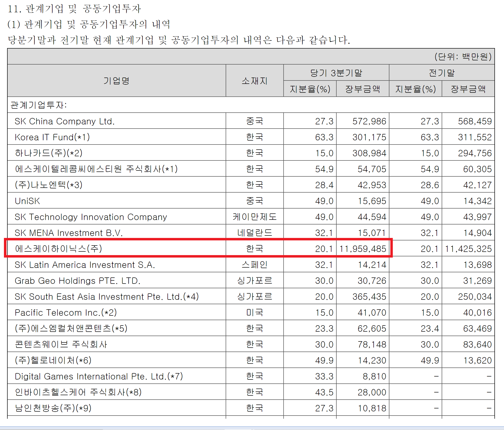Screen dimensions: 504x430
Task: Click the value 31,269
Action: (477, 281)
